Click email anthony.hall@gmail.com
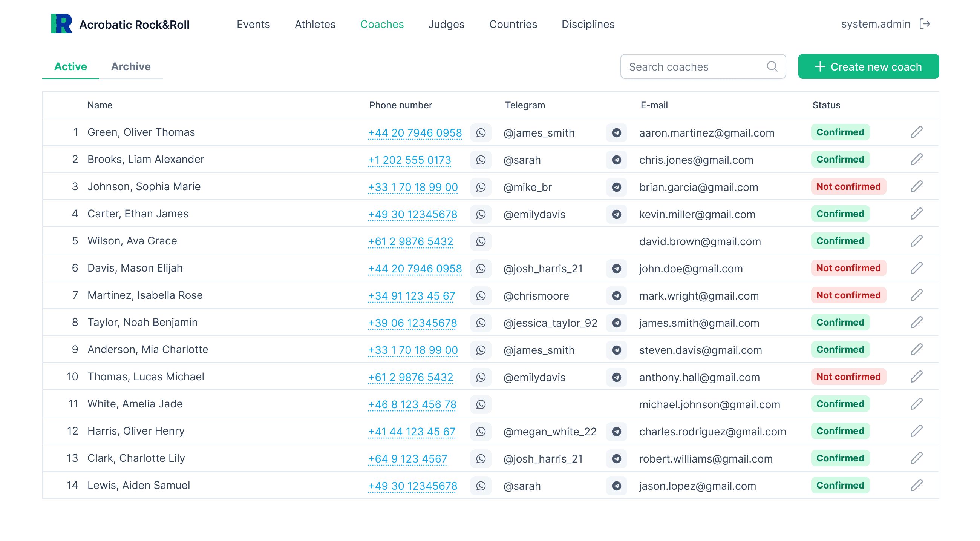The width and height of the screenshot is (980, 541). click(x=699, y=377)
